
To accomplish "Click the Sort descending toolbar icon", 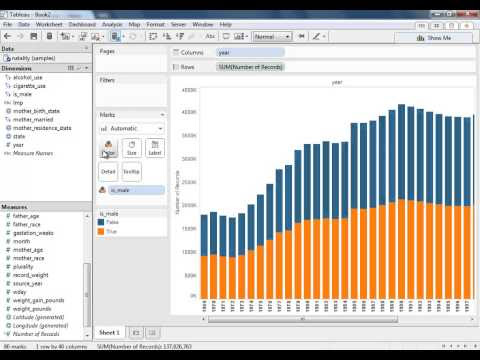I will (x=180, y=36).
